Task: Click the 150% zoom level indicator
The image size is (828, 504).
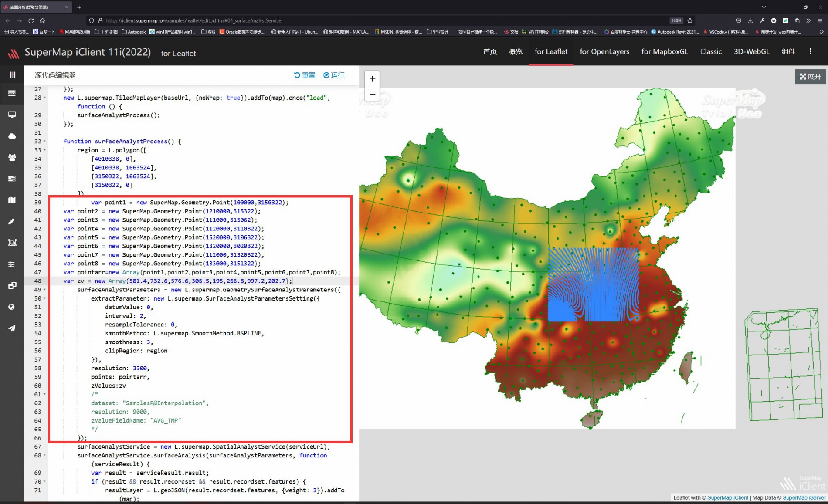Action: click(x=676, y=20)
